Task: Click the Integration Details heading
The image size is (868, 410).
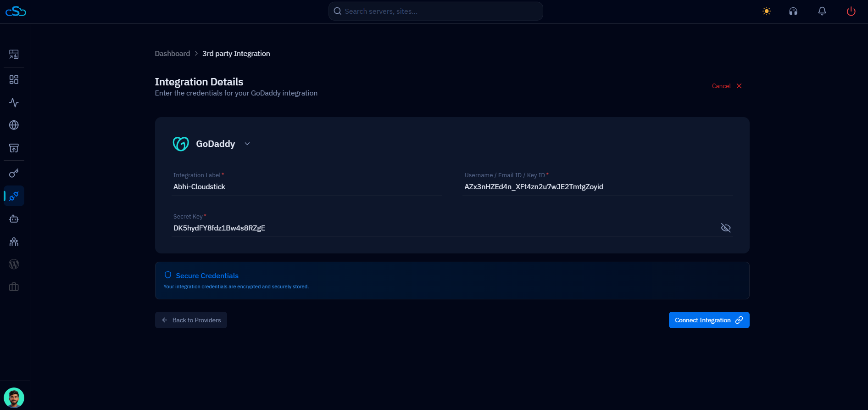Action: coord(199,82)
